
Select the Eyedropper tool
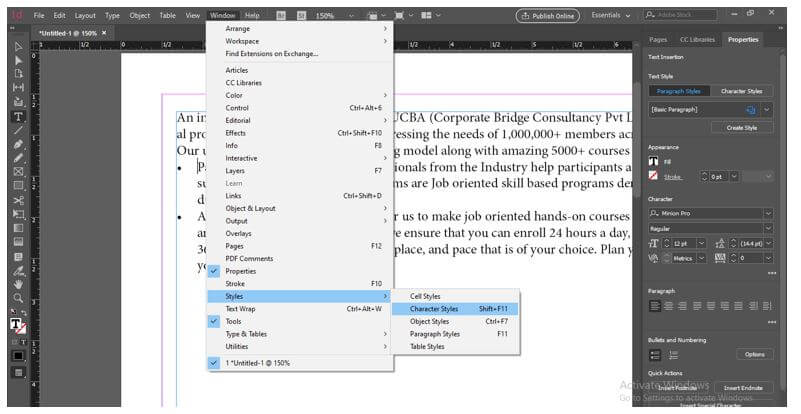(18, 270)
